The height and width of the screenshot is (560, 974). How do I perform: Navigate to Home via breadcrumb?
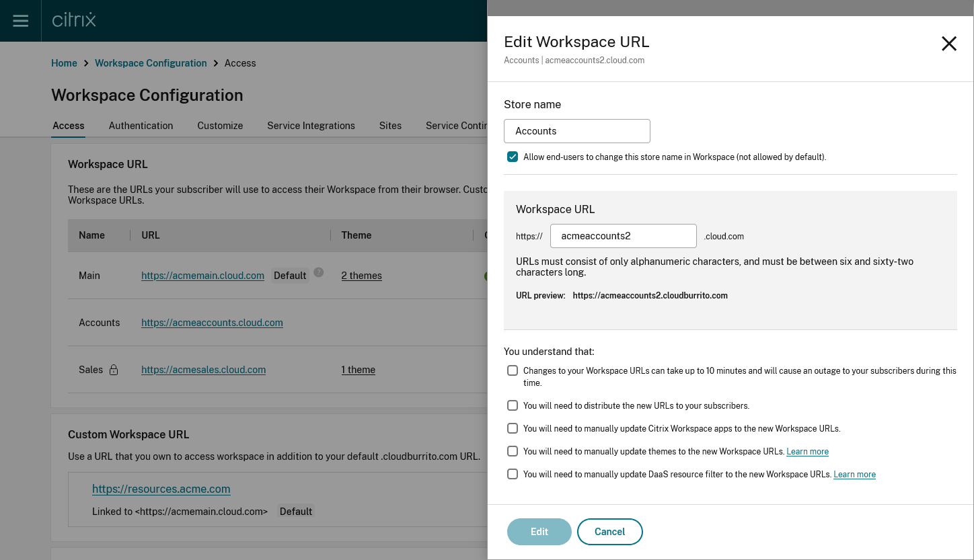(x=64, y=63)
